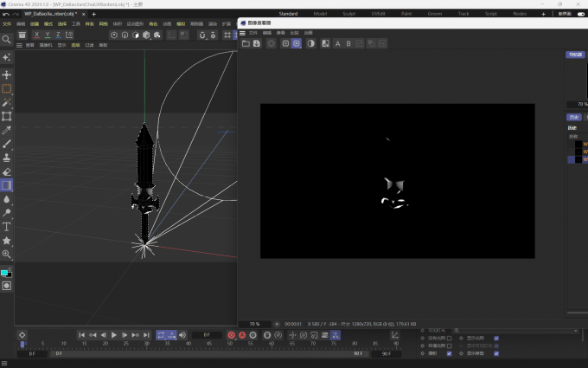
Task: Click the active region render icon in Picture Viewer
Action: tap(297, 43)
